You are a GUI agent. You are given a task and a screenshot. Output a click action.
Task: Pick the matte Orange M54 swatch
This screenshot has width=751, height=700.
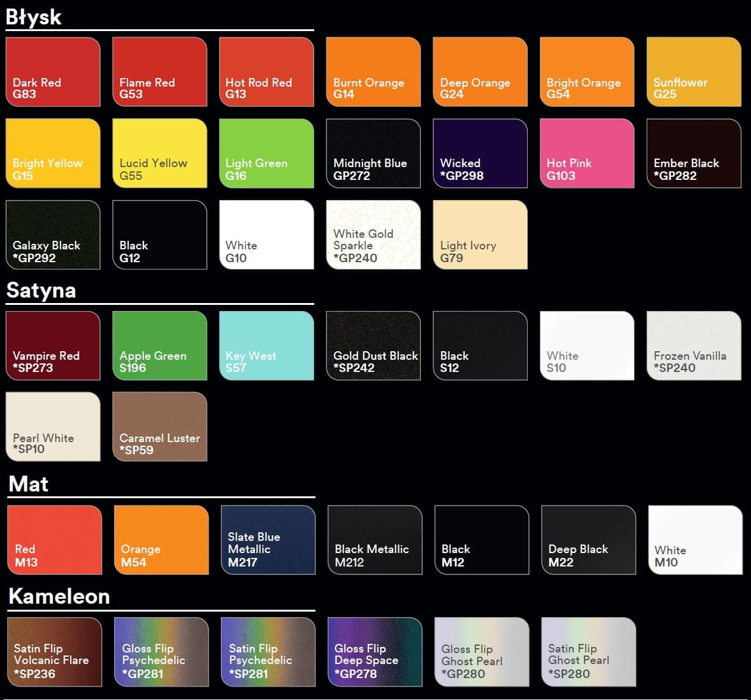pos(161,540)
